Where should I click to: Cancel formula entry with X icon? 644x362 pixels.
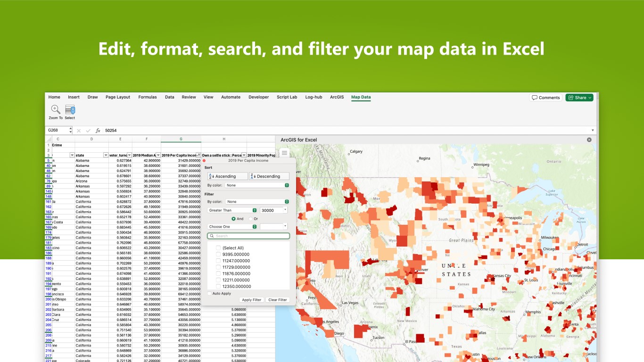(x=79, y=131)
